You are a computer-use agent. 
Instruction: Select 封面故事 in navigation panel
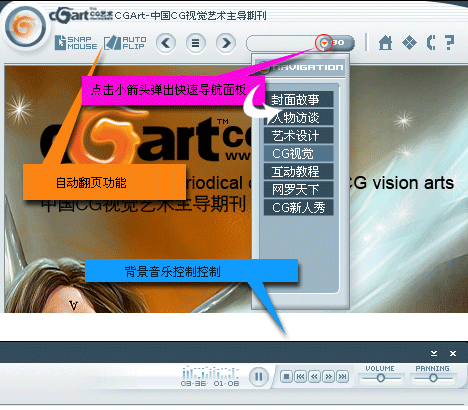(299, 99)
